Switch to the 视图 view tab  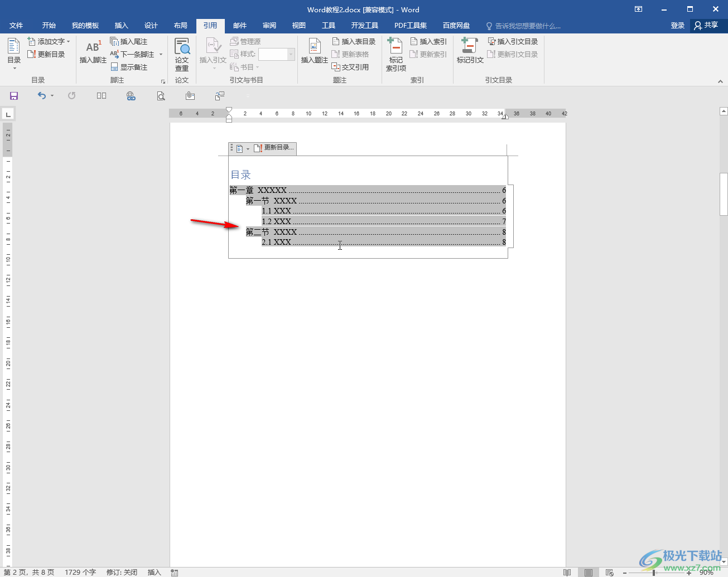[x=299, y=26]
